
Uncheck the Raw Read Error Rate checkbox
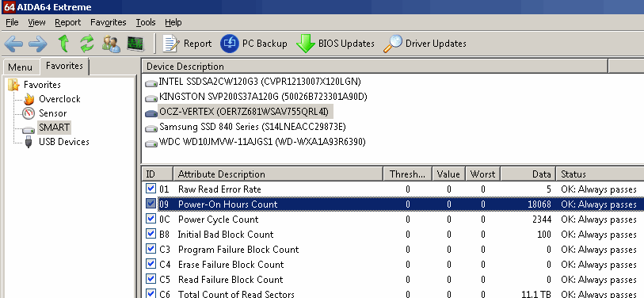[151, 189]
